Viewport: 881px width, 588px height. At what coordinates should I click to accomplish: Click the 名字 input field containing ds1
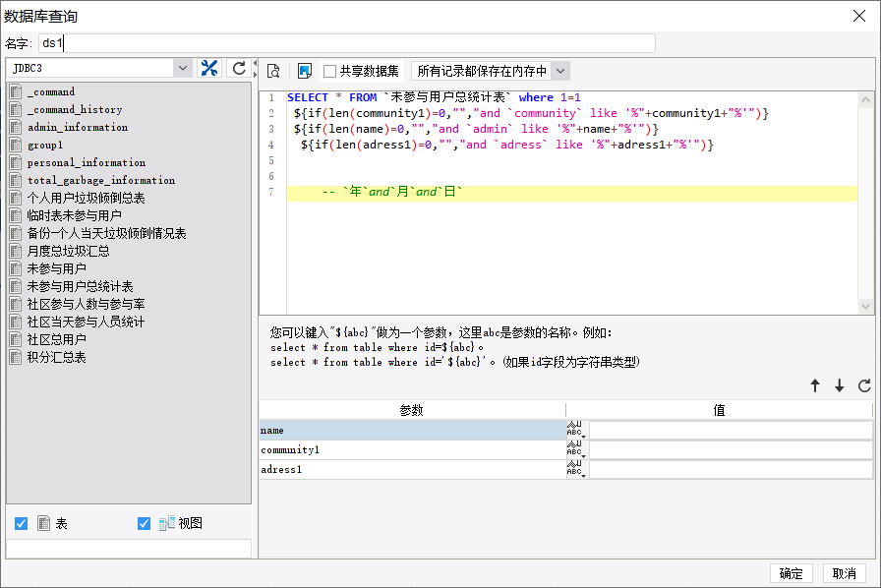[346, 43]
